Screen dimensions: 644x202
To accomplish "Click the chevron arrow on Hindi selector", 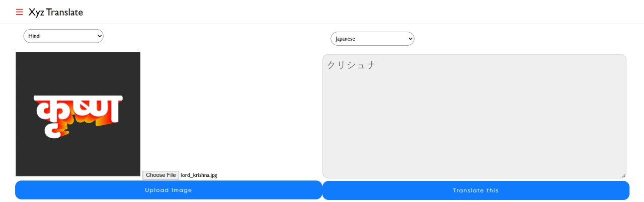I will pyautogui.click(x=98, y=36).
